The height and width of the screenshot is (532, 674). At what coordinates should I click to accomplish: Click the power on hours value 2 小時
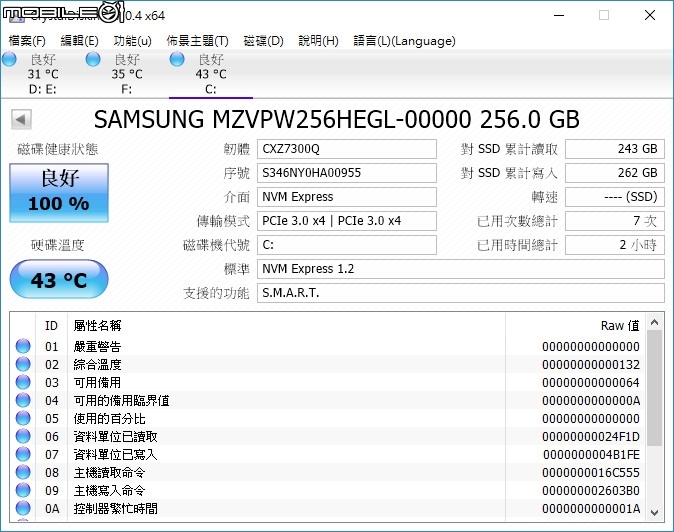point(615,245)
